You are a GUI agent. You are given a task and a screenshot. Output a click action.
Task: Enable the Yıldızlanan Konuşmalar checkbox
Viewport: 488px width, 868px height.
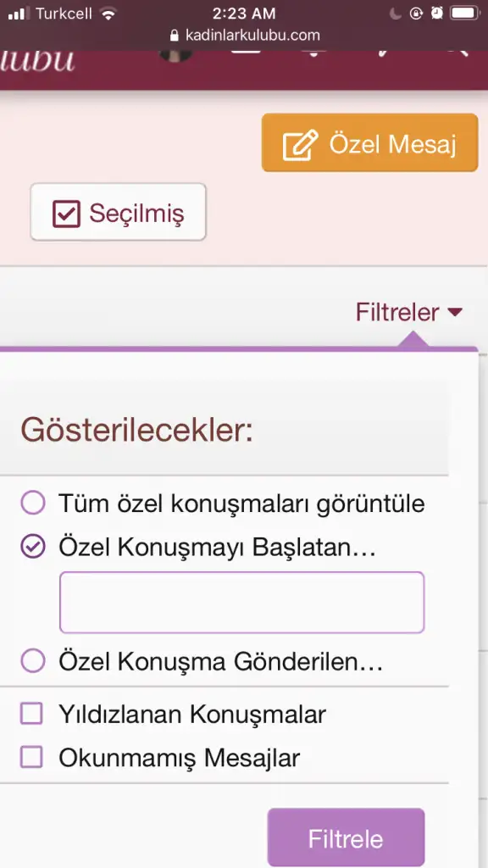31,714
